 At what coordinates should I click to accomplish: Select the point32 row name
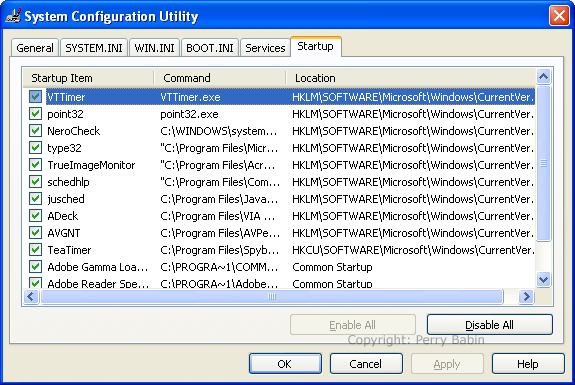[65, 114]
